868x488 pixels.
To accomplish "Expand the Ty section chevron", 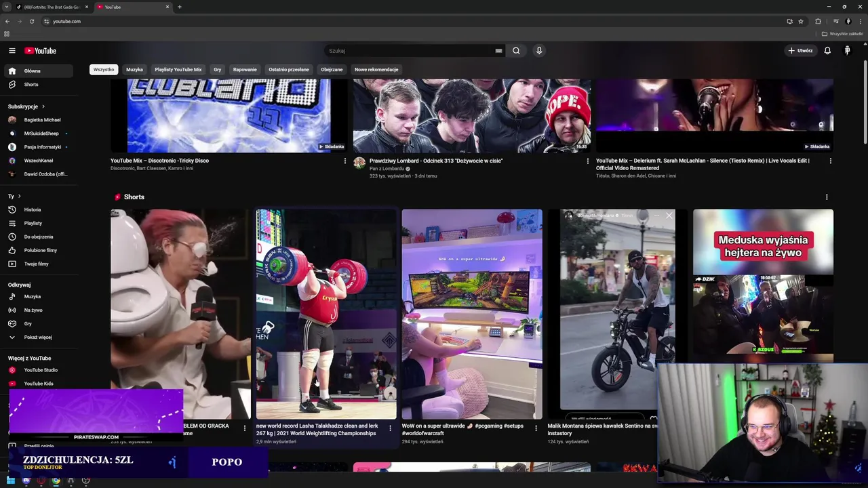I will [x=19, y=197].
